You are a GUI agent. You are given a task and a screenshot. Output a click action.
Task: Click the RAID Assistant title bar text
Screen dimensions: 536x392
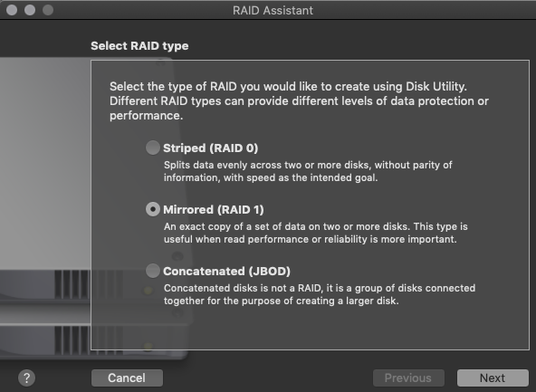[x=273, y=10]
